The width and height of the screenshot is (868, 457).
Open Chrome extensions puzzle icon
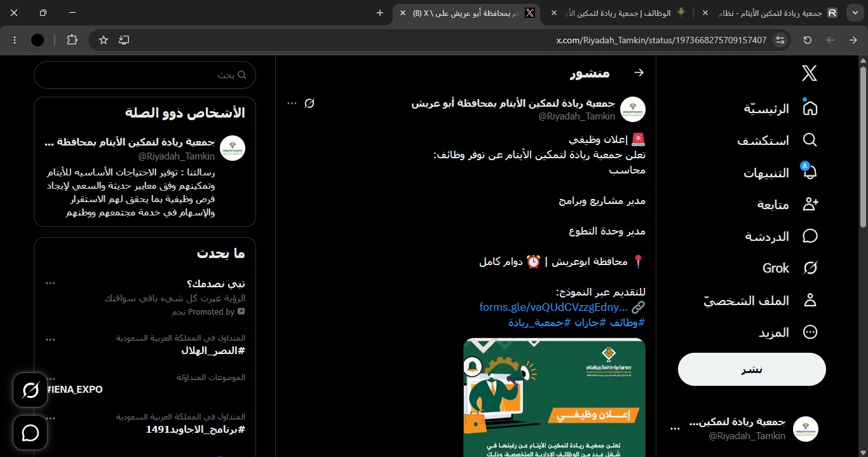pos(72,40)
